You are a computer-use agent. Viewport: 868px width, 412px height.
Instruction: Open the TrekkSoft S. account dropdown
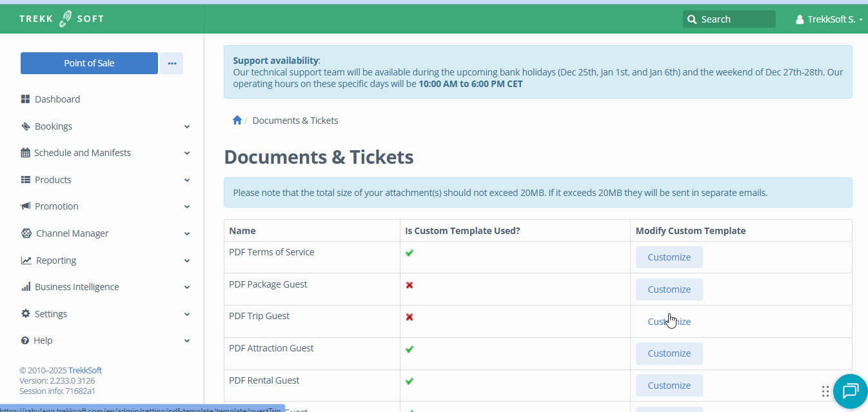tap(829, 19)
